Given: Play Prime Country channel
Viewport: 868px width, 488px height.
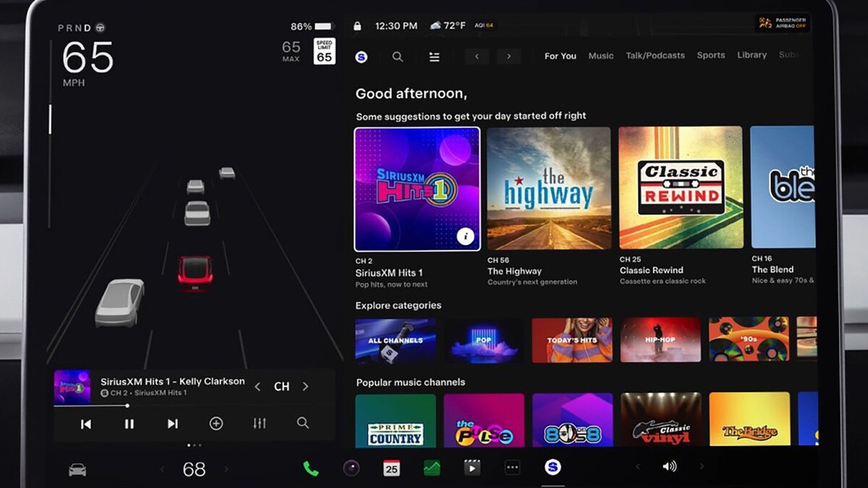Looking at the screenshot, I should click(396, 421).
